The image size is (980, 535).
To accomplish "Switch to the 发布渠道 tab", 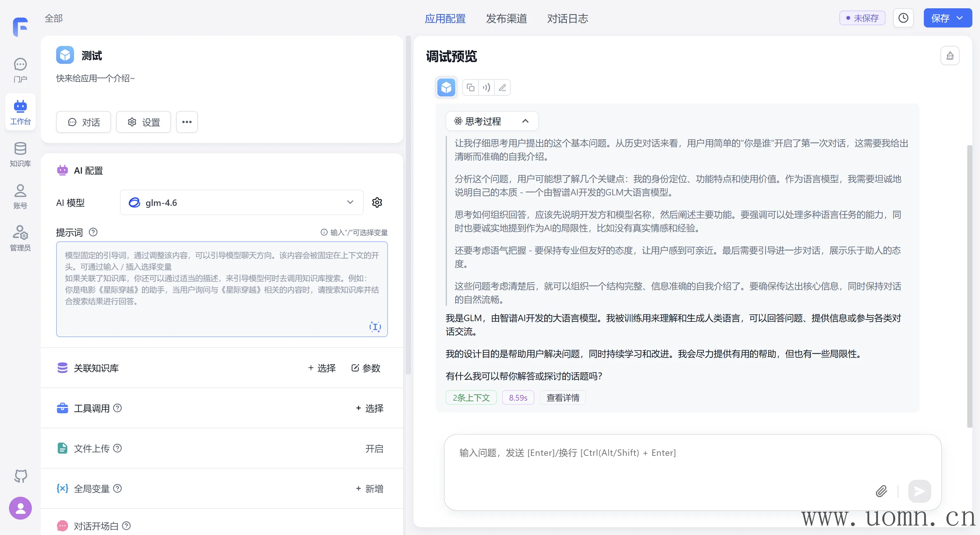I will coord(506,18).
